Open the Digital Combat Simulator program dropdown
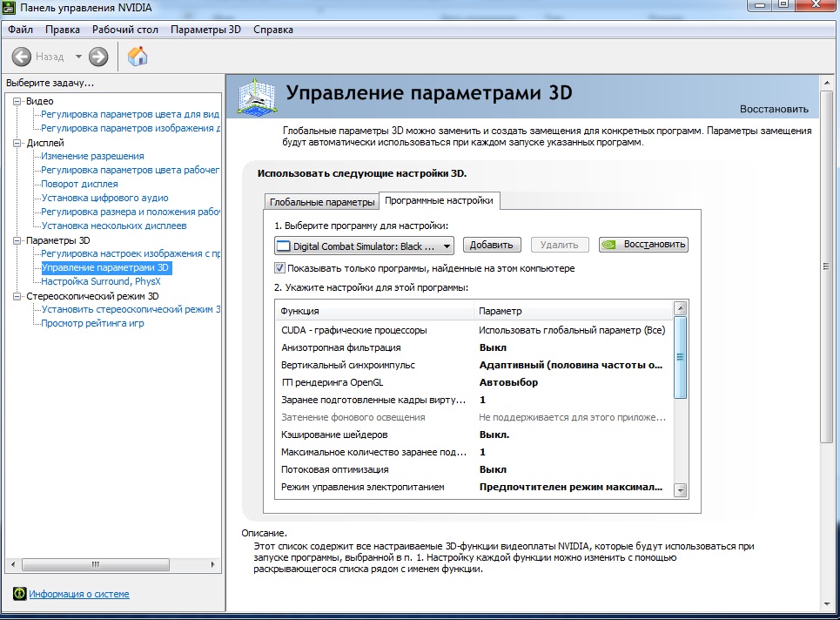Screen dimensions: 840x620 click(x=364, y=246)
